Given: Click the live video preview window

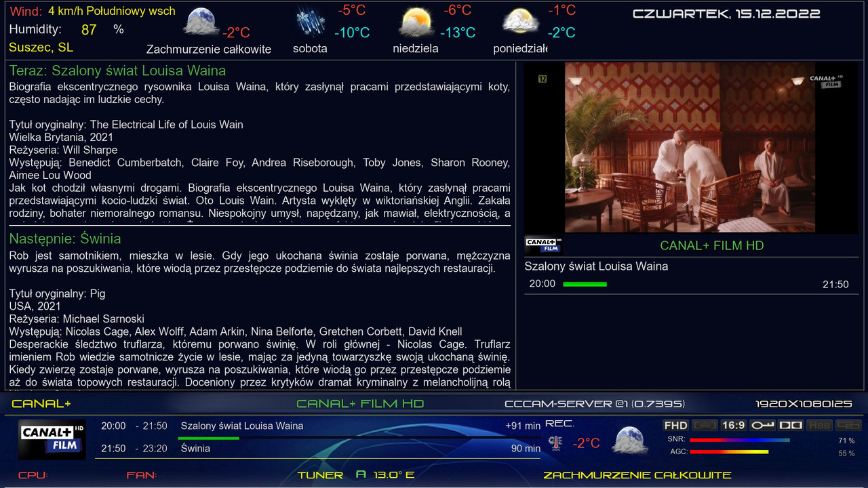Looking at the screenshot, I should click(691, 147).
